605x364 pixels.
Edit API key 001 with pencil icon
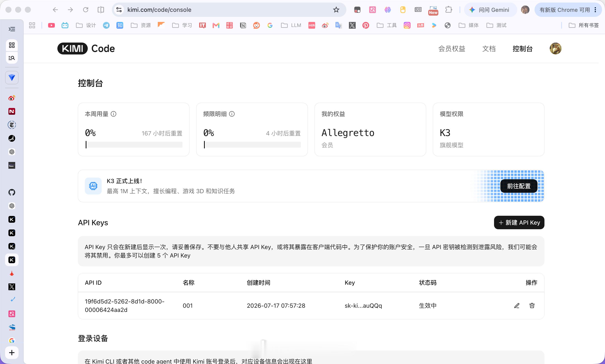(517, 306)
